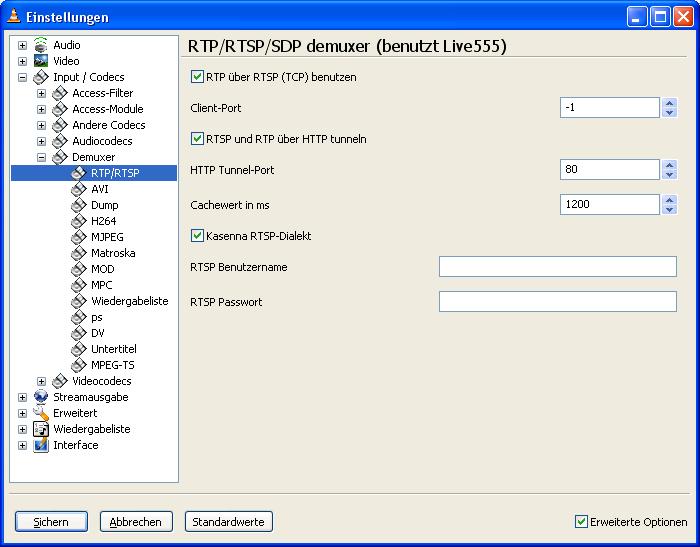Expand the Access-Filter tree node
Screen dimensions: 700x547
tap(42, 93)
